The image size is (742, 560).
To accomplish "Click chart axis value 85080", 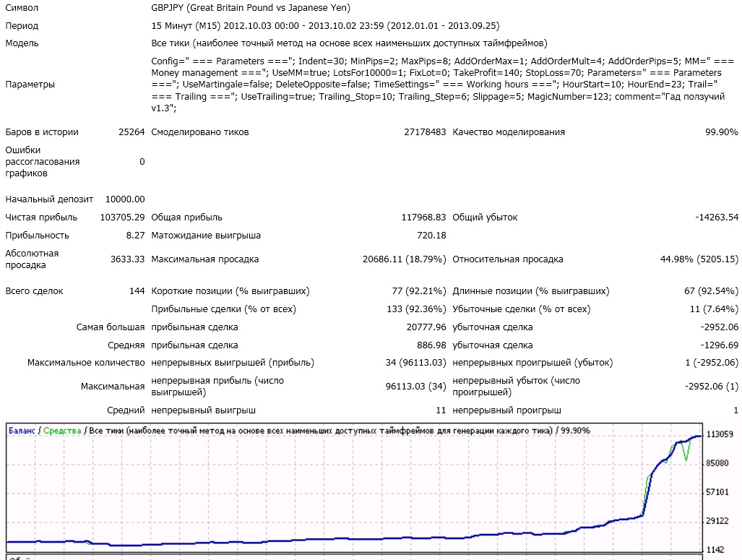I will [717, 463].
